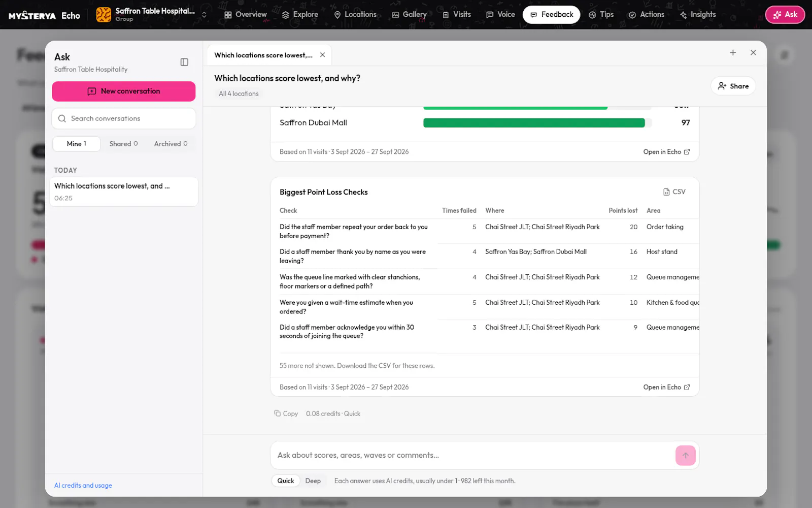This screenshot has height=508, width=812.
Task: Focus the Ask about scores input field
Action: tap(472, 455)
